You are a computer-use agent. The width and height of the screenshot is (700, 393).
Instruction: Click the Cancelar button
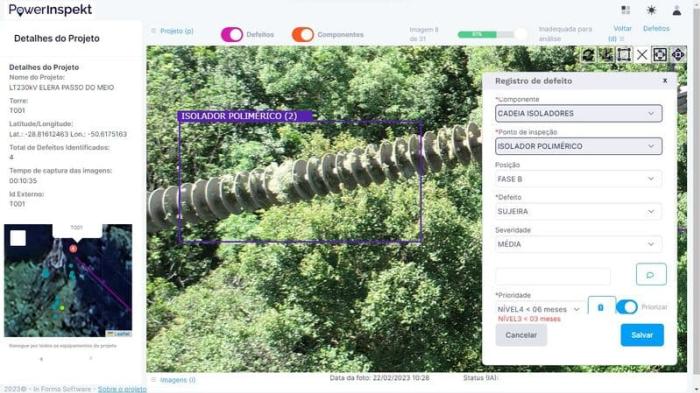521,334
